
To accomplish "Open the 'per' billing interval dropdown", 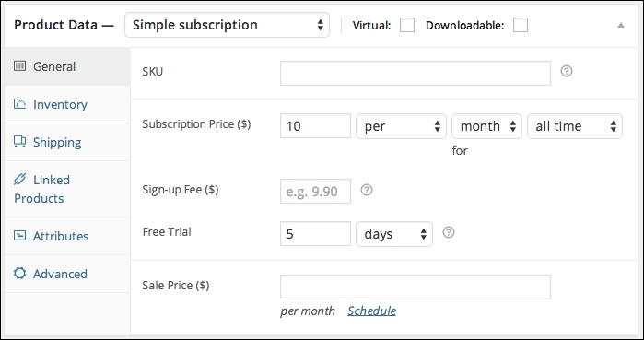I will 402,126.
